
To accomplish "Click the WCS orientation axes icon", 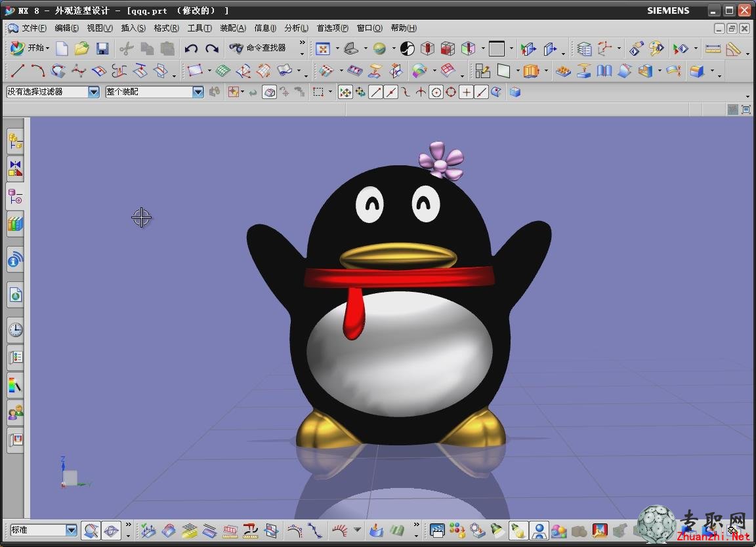I will (x=604, y=48).
